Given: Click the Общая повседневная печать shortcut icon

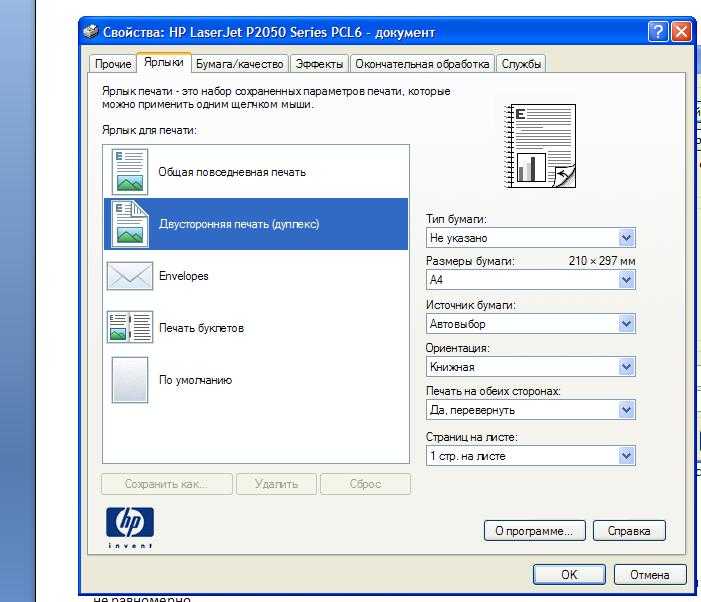Looking at the screenshot, I should pos(130,171).
